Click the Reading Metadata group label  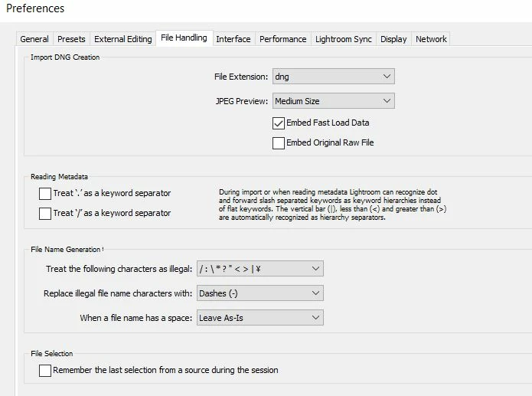(x=60, y=177)
